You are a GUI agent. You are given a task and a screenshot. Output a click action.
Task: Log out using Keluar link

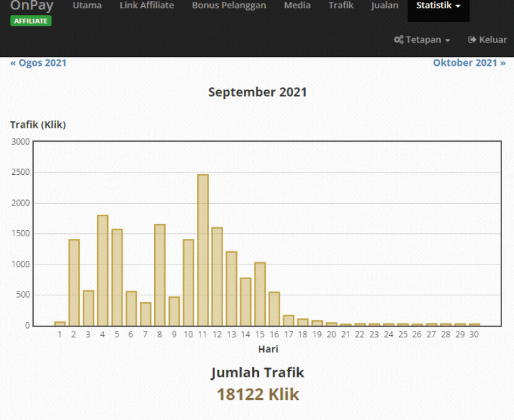tap(487, 39)
